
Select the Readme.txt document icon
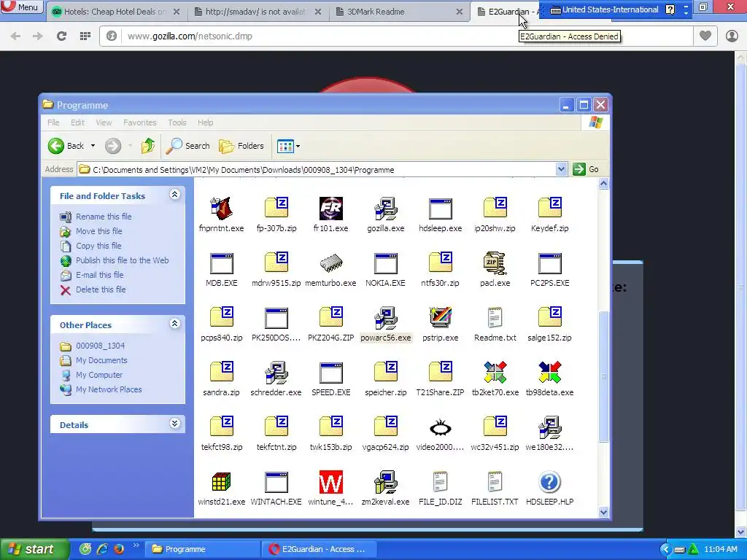click(495, 318)
